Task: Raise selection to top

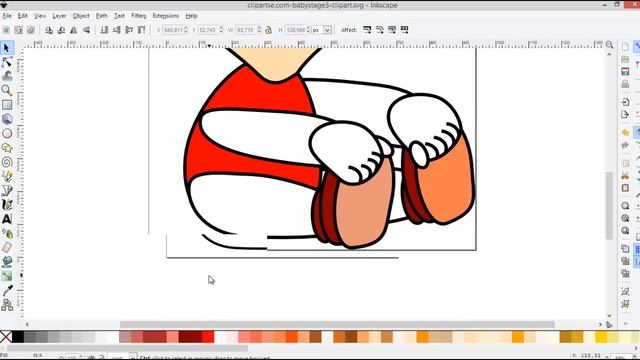Action: [142, 30]
